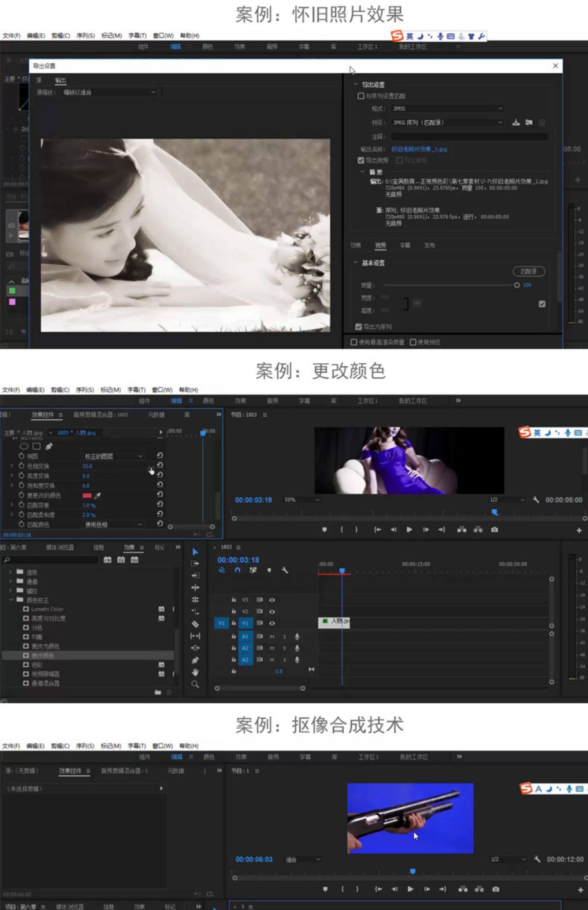The image size is (588, 910).
Task: Open the 源缩放 dropdown showing 缩放以适合
Action: click(109, 92)
